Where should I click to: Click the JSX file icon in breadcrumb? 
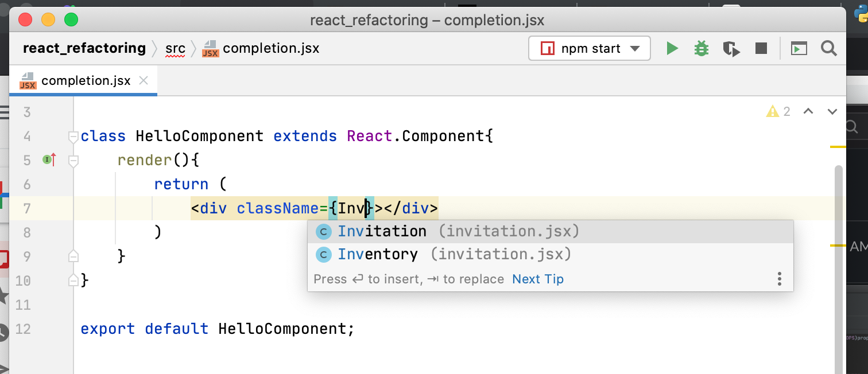pos(211,49)
